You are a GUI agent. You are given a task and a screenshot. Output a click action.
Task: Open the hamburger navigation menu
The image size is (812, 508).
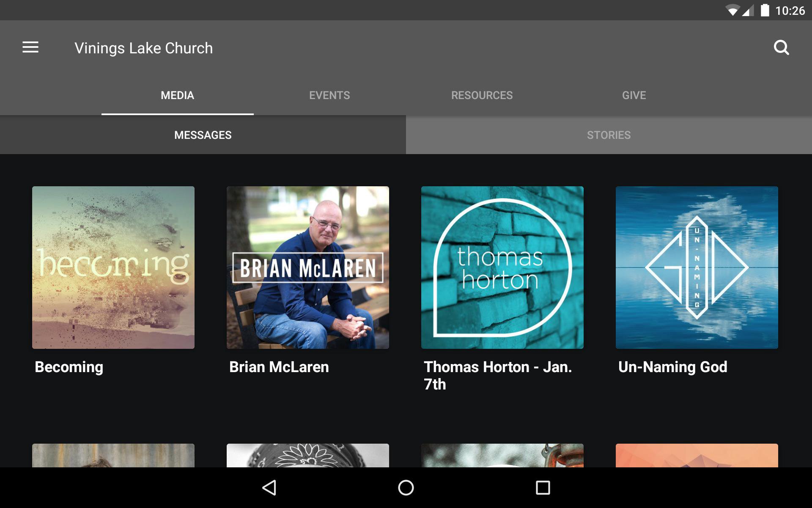(x=30, y=47)
